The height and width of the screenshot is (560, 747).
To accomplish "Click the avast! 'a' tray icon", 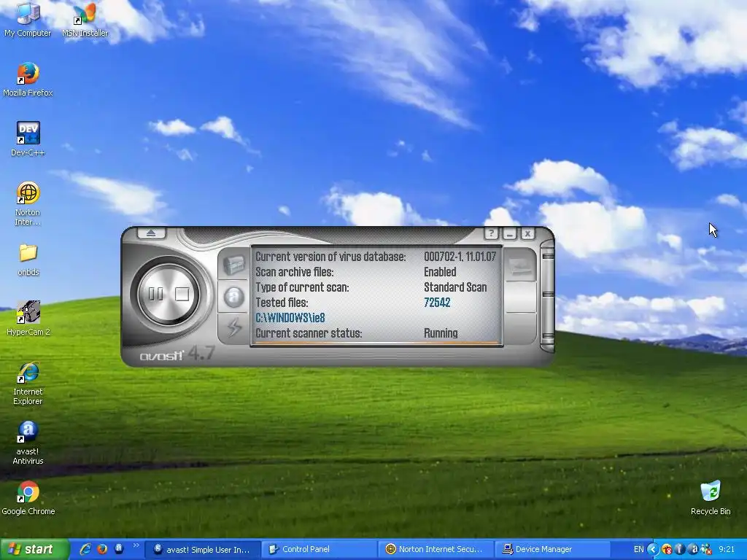I will [x=693, y=550].
